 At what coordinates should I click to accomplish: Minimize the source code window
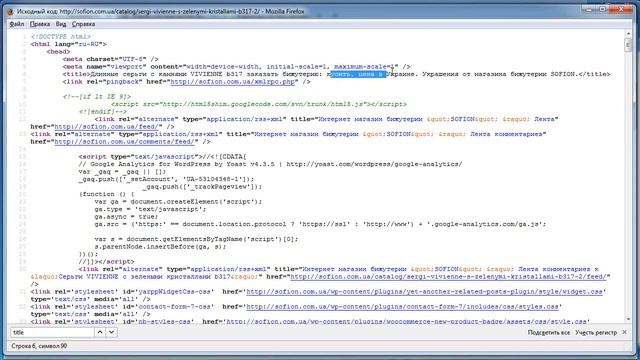point(589,9)
